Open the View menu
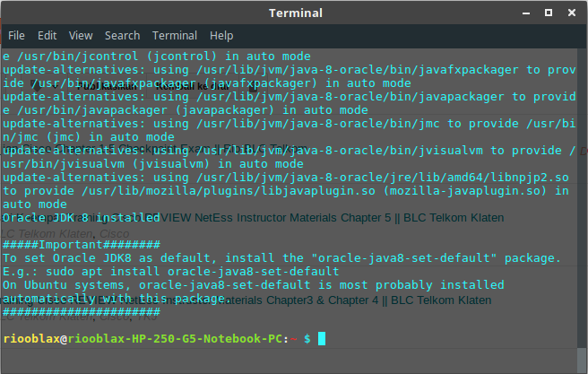This screenshot has height=374, width=588. 81,36
